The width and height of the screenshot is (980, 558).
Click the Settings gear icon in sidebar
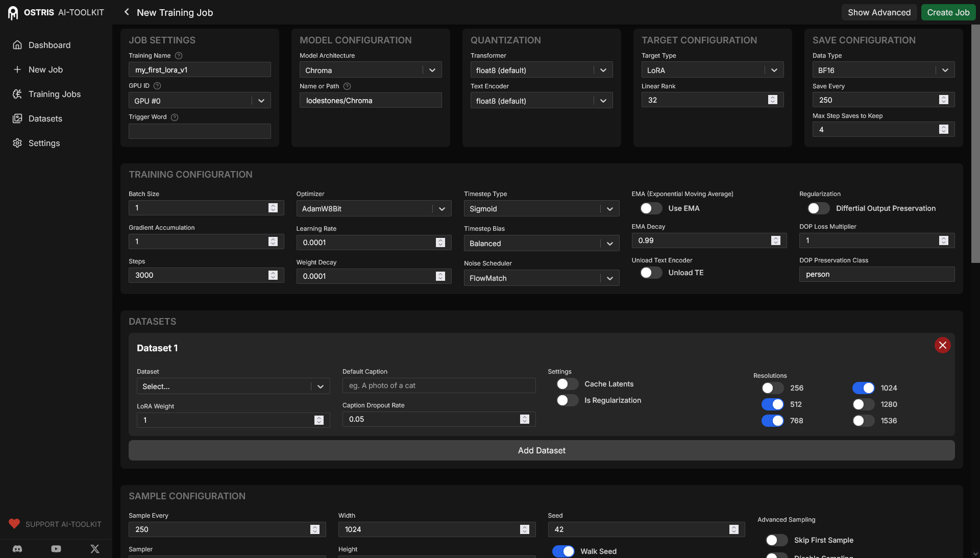(x=17, y=143)
